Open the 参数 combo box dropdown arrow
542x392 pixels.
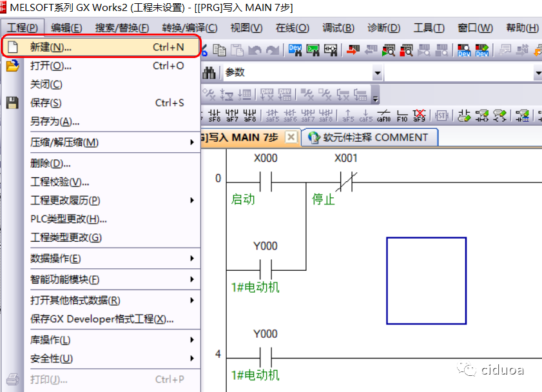tap(376, 72)
